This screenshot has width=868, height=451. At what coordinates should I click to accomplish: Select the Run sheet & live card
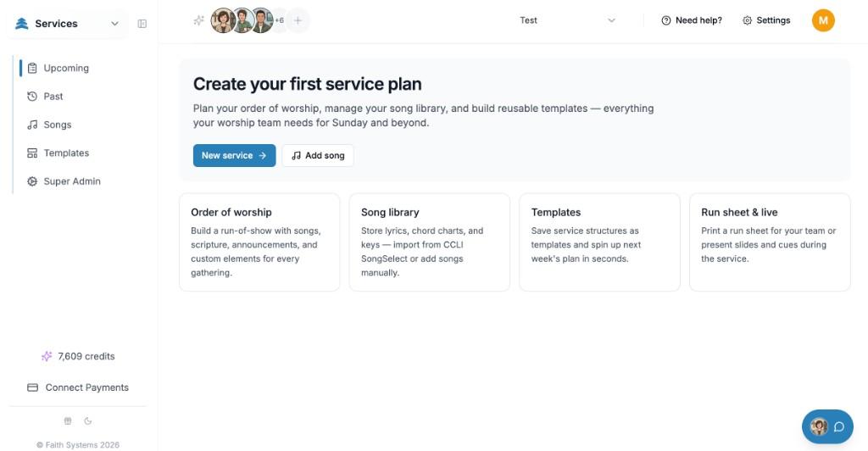pyautogui.click(x=770, y=242)
